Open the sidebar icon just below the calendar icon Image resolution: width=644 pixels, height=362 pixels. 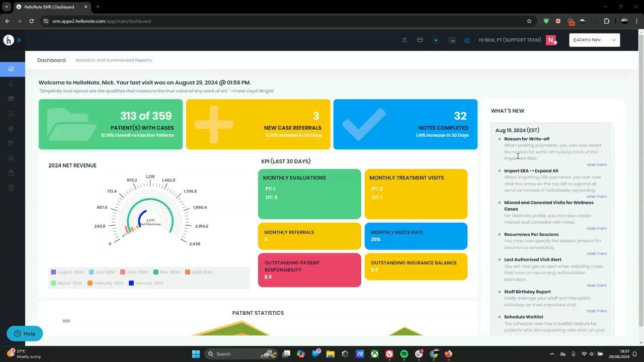[11, 114]
